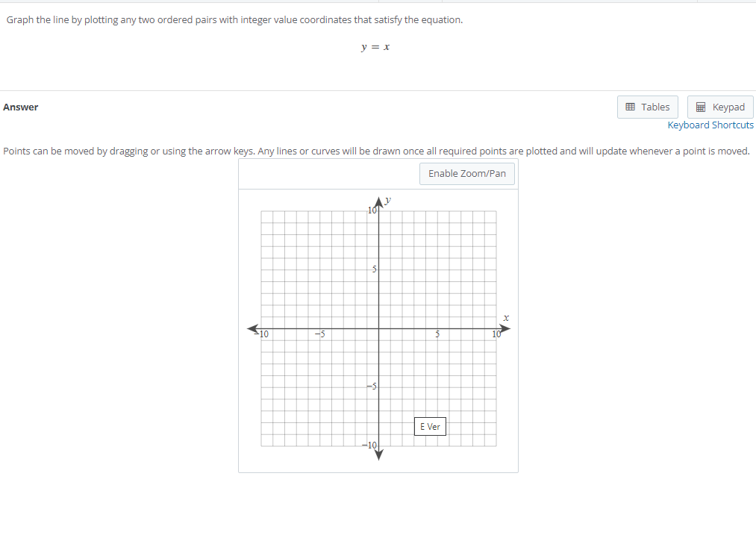Toggle the Tables panel open

point(647,107)
